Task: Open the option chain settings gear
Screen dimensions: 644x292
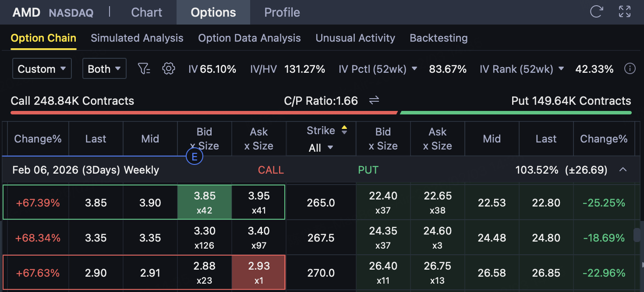Action: (169, 69)
